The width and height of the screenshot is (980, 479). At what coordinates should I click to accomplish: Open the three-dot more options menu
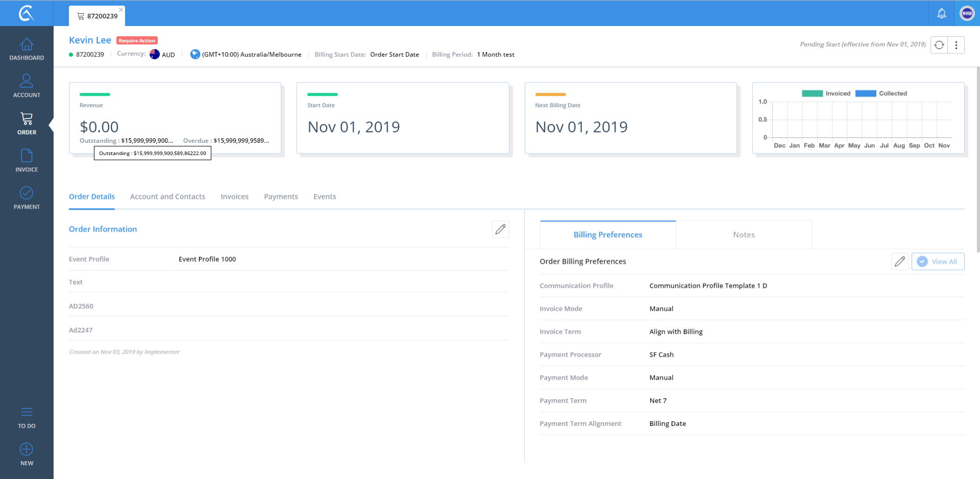tap(956, 45)
